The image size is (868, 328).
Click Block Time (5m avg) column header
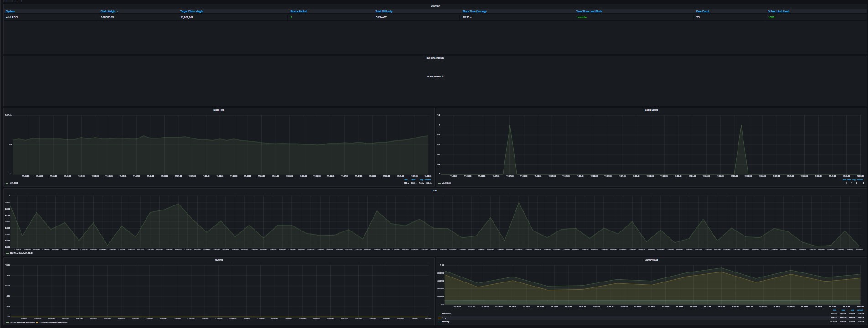click(474, 11)
